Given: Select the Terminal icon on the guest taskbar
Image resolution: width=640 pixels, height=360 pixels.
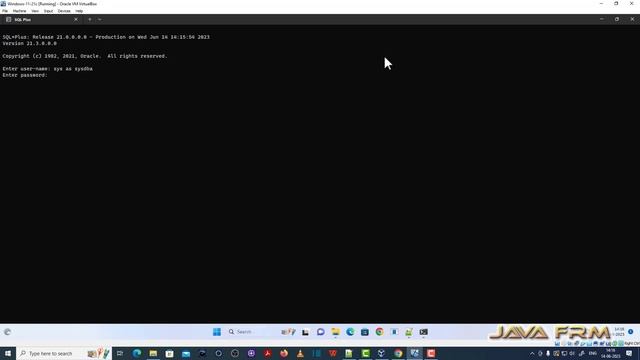Looking at the screenshot, I should point(424,332).
